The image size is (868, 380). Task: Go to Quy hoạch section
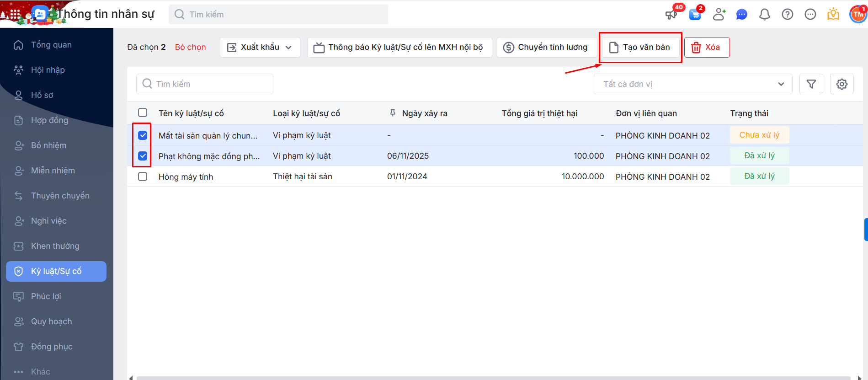56,321
